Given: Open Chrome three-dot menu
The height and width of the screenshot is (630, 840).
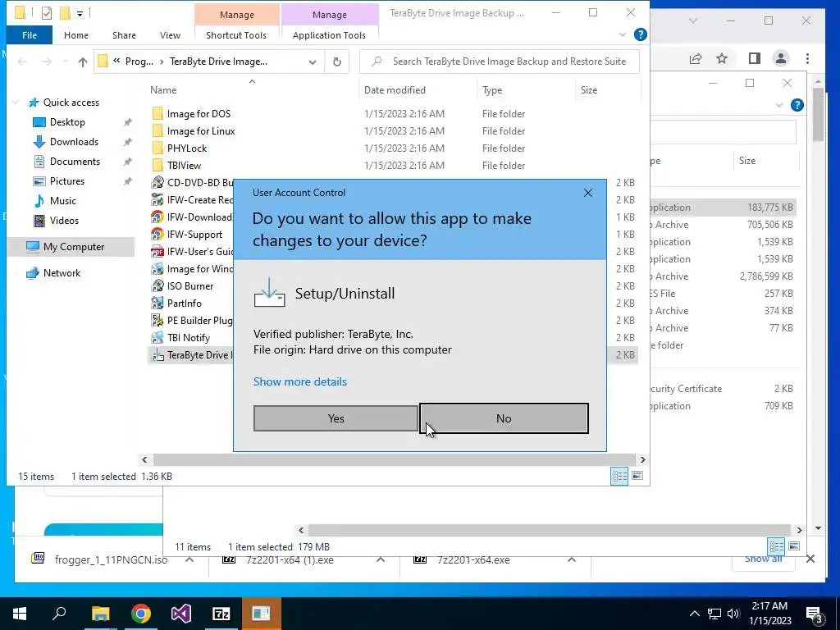Looking at the screenshot, I should pyautogui.click(x=807, y=58).
